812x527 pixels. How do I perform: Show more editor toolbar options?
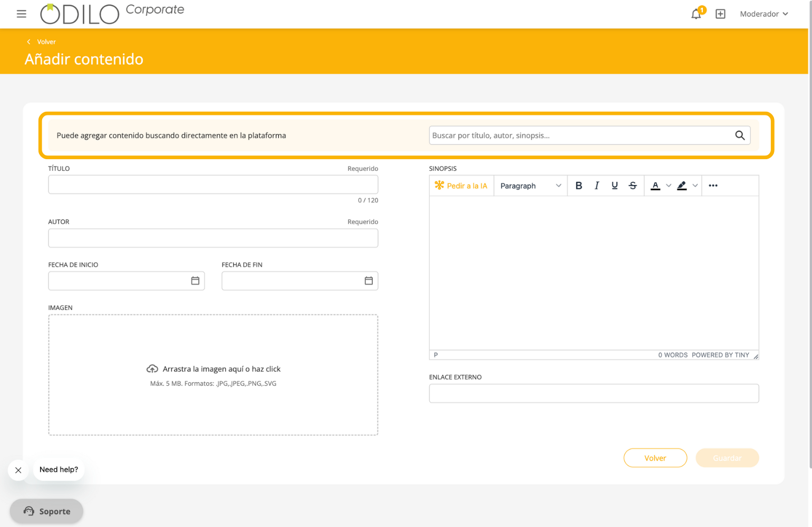[713, 186]
